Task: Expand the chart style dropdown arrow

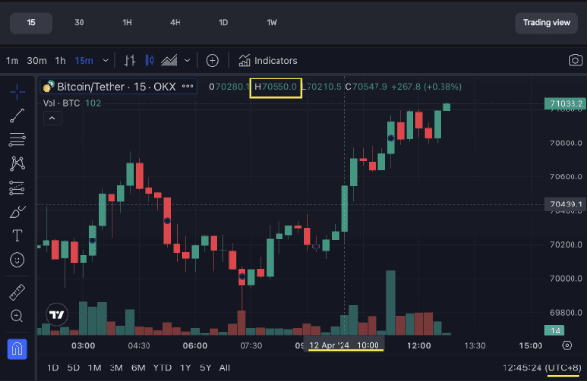Action: 187,60
